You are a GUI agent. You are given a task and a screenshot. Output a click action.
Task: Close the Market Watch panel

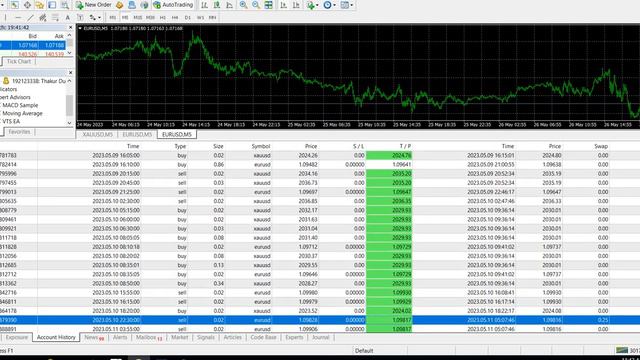[70, 27]
